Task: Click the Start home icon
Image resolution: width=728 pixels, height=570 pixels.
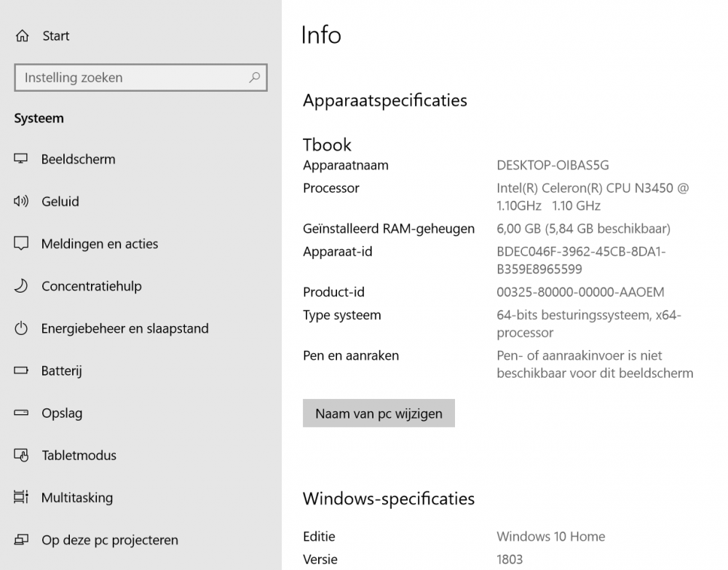Action: tap(22, 36)
